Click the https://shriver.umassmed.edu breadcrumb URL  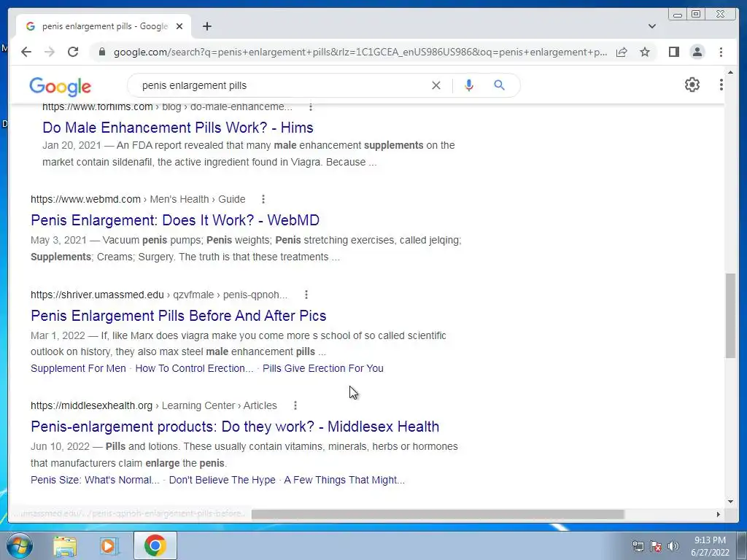click(x=97, y=295)
